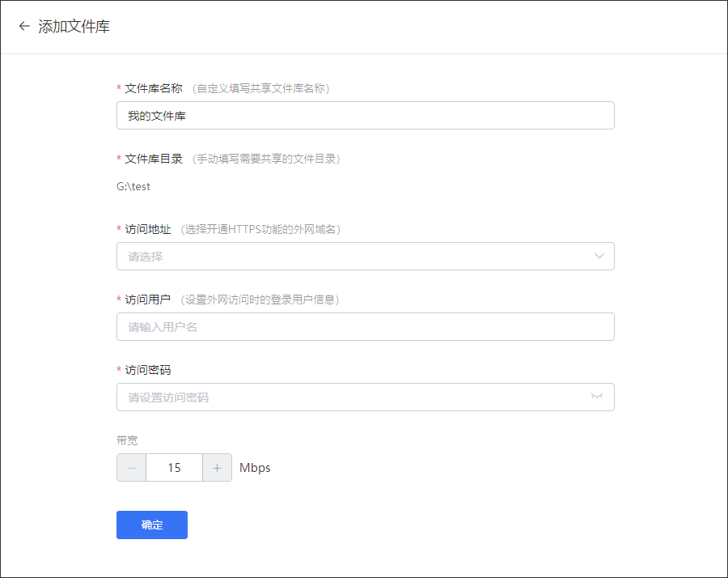Screen dimensions: 728x578
Task: Increase bandwidth with the plus button
Action: pyautogui.click(x=217, y=468)
